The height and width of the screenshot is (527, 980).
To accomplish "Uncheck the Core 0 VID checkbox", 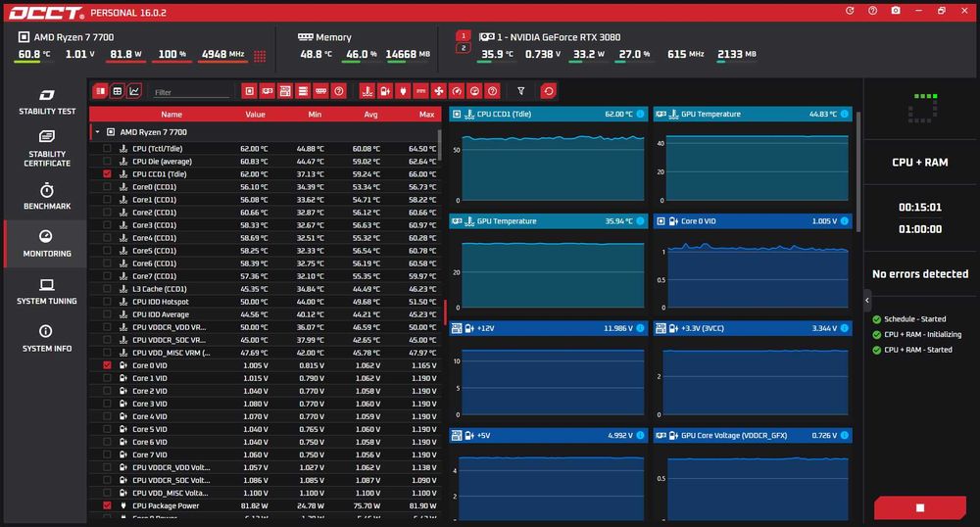I will click(107, 365).
